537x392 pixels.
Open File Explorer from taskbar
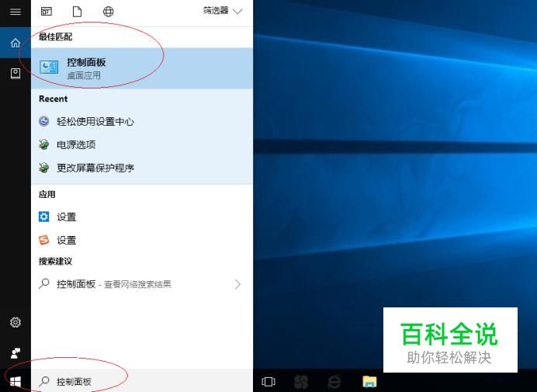click(369, 381)
